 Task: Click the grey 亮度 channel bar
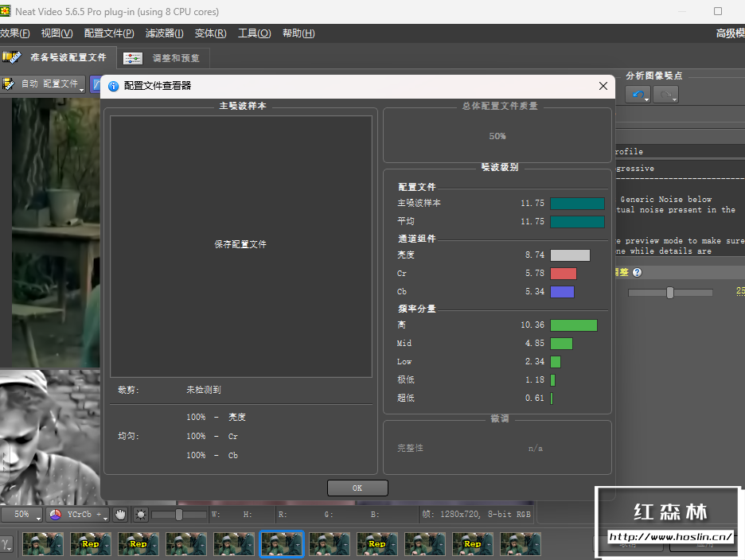[x=570, y=255]
